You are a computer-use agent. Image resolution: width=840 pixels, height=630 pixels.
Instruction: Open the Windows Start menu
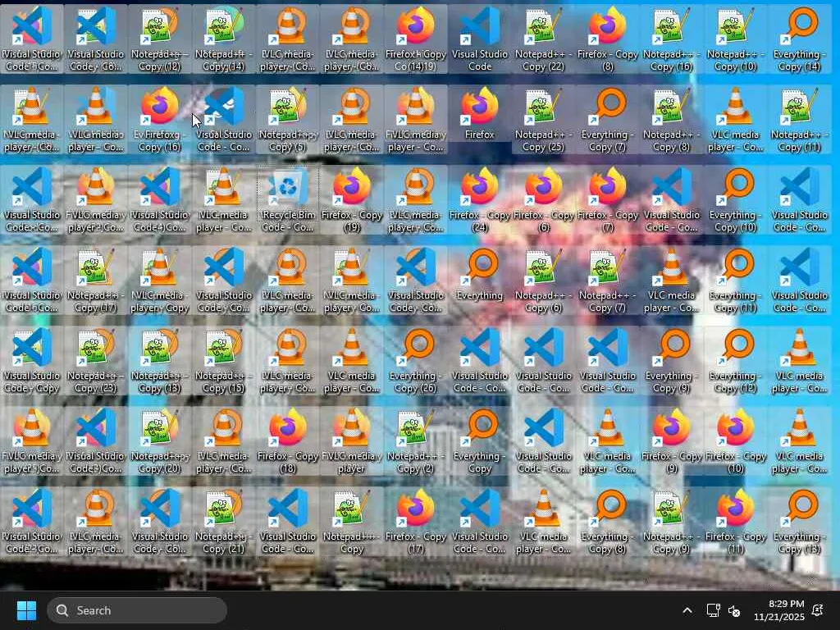(26, 610)
